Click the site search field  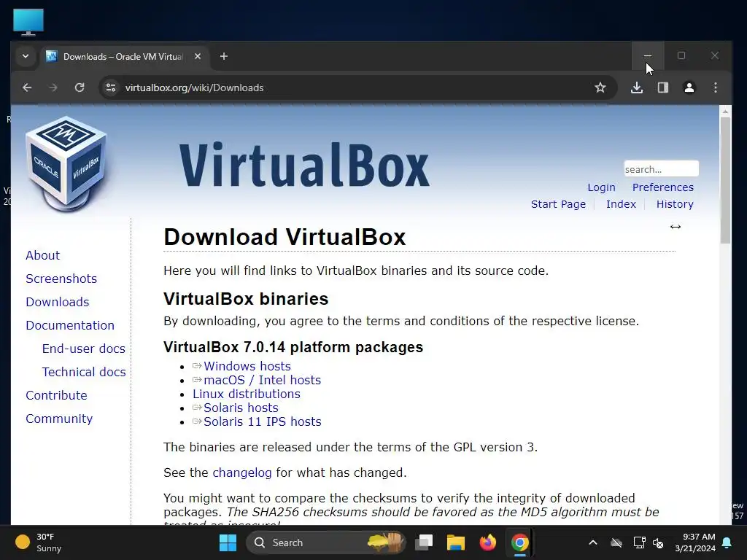[661, 169]
